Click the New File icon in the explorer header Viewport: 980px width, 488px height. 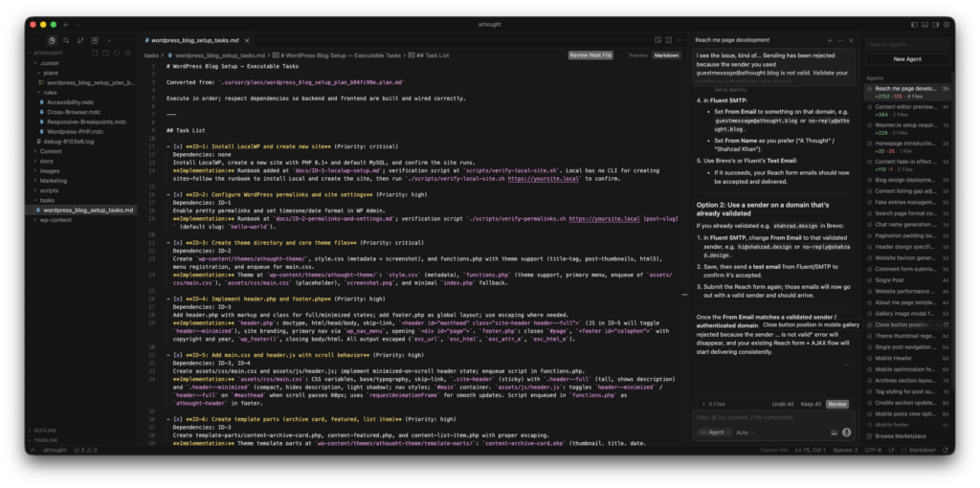(x=96, y=54)
